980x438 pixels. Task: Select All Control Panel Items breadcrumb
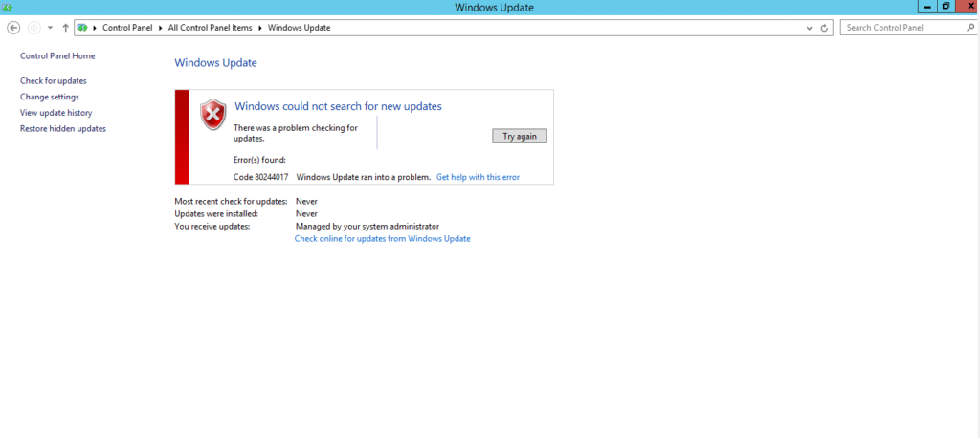tap(210, 28)
